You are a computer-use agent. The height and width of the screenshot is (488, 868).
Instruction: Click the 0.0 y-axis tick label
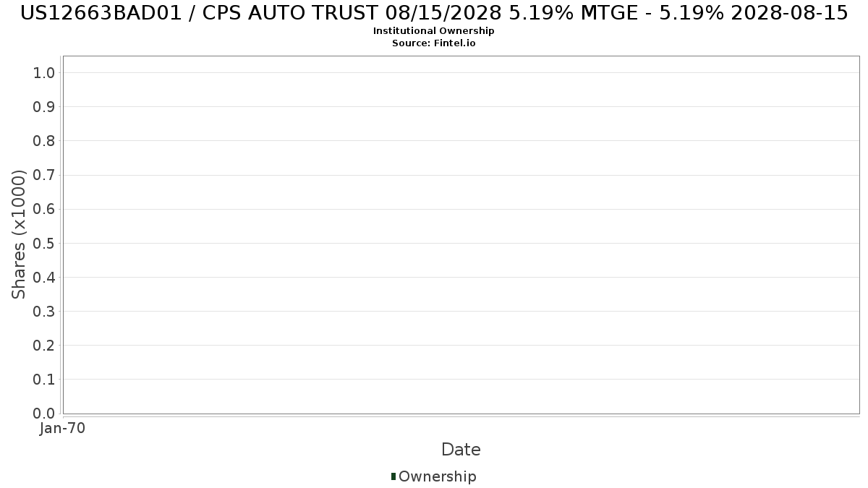coord(44,414)
